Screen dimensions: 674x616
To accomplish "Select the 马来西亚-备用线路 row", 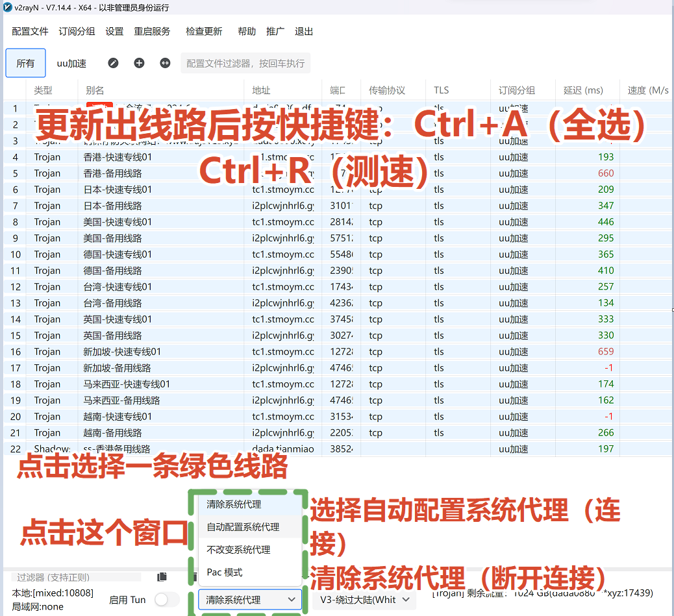I will pyautogui.click(x=337, y=400).
